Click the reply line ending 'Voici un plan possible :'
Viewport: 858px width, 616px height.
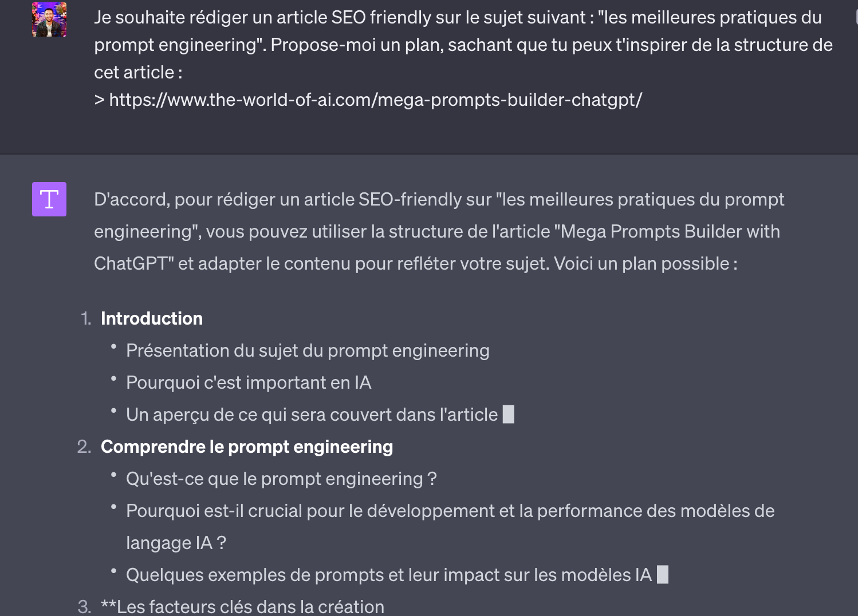click(x=415, y=264)
